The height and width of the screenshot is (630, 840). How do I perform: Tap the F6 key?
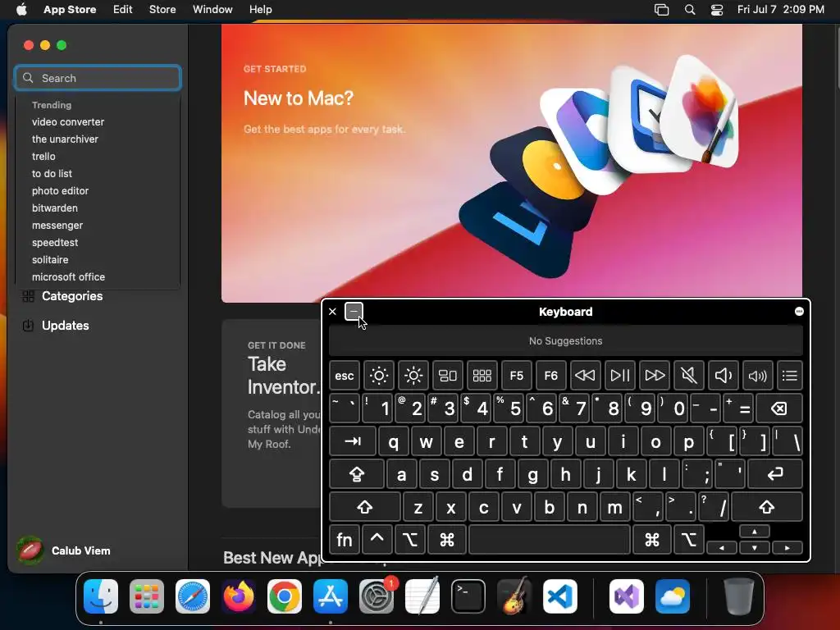tap(550, 376)
